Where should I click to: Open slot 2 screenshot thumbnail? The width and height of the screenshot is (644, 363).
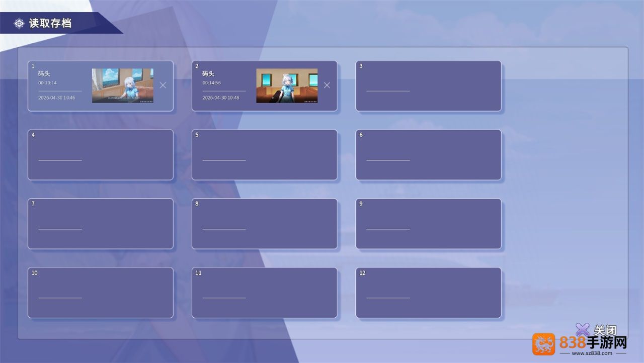click(x=287, y=85)
